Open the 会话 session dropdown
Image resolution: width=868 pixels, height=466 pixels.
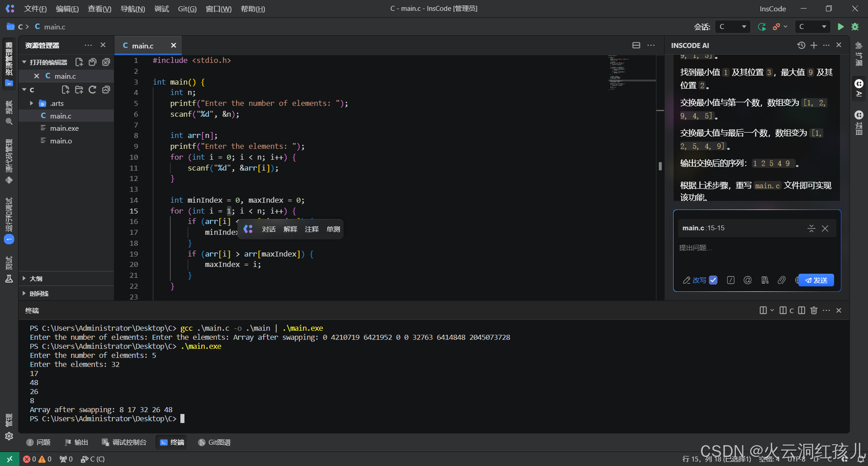(x=732, y=27)
